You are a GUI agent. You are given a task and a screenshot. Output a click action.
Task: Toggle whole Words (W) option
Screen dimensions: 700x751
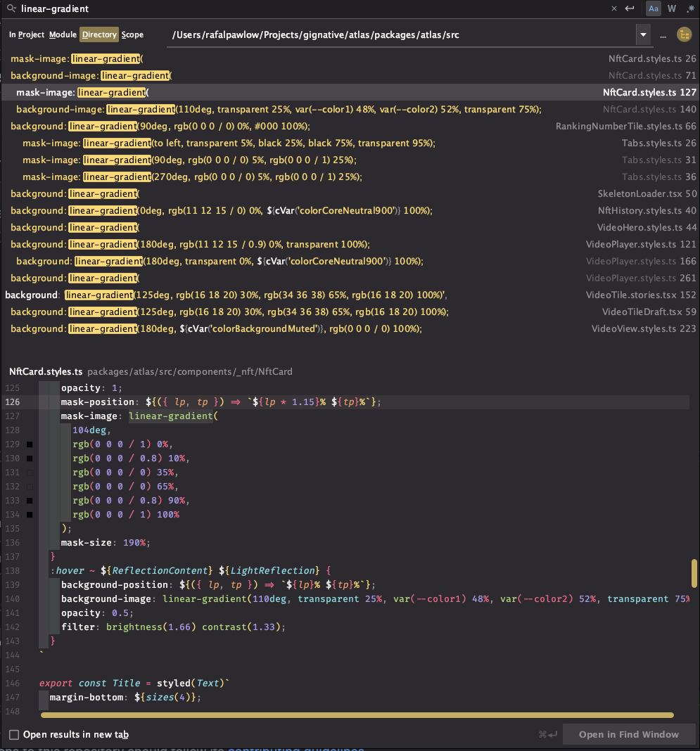tap(672, 8)
